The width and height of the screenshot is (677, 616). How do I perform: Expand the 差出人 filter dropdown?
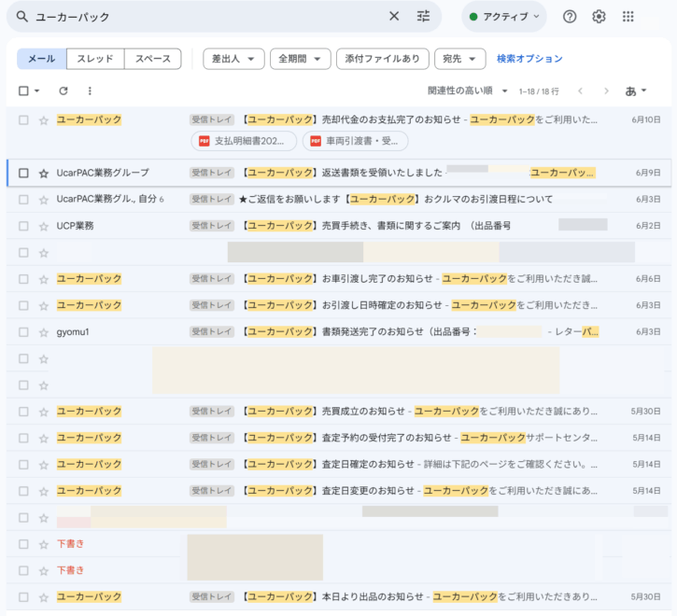click(x=233, y=59)
